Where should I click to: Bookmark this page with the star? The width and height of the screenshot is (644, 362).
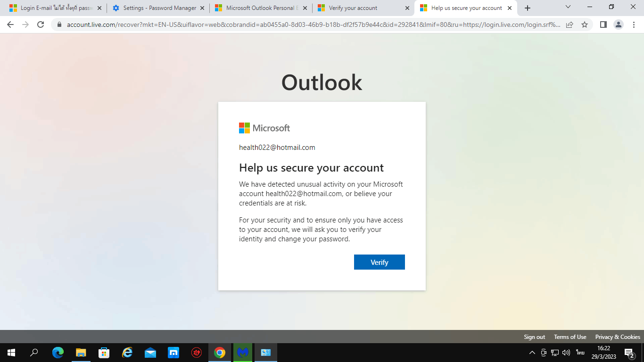[585, 25]
